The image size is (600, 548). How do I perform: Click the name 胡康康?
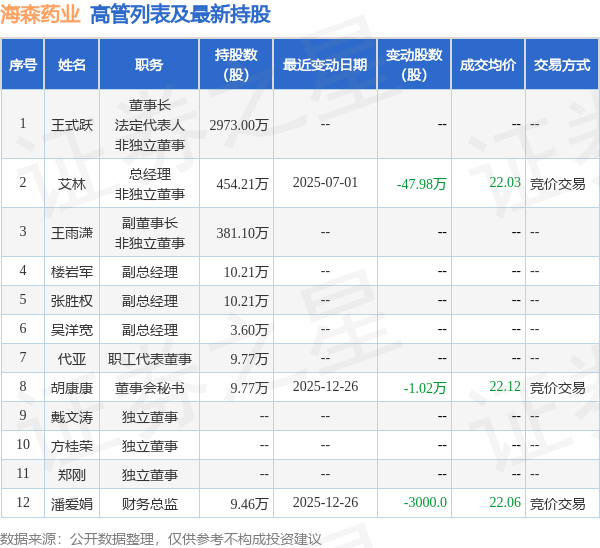coord(72,388)
